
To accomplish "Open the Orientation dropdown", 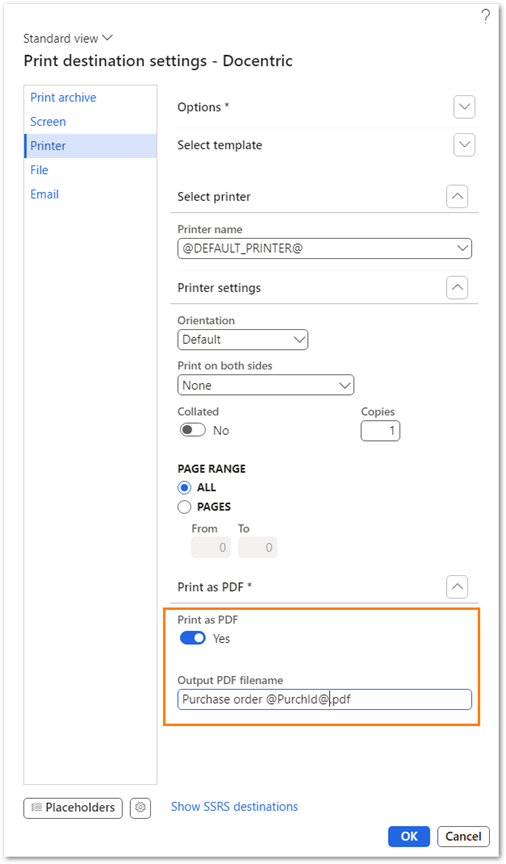I will pyautogui.click(x=243, y=339).
